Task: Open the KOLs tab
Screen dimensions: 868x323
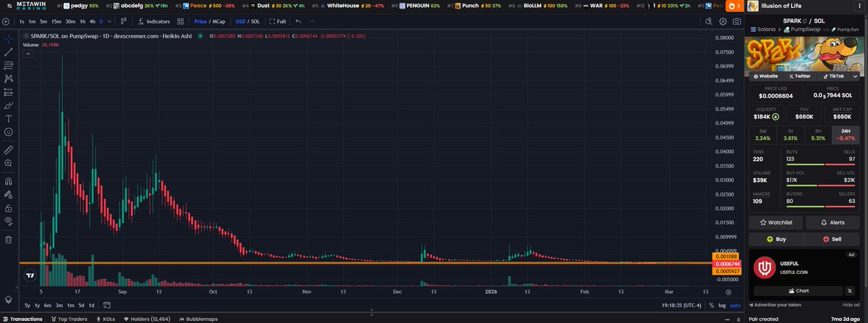Action: (106, 318)
